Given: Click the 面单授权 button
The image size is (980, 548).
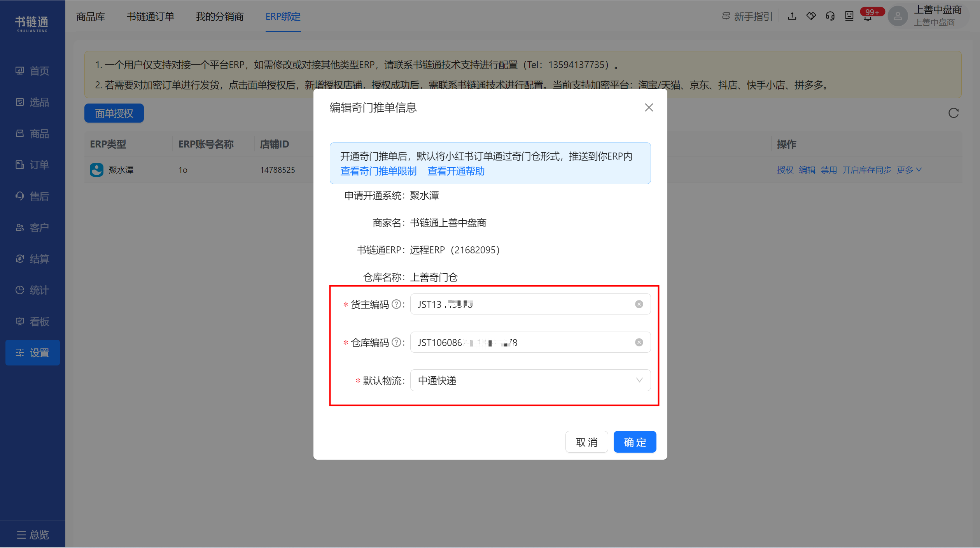Looking at the screenshot, I should point(114,113).
